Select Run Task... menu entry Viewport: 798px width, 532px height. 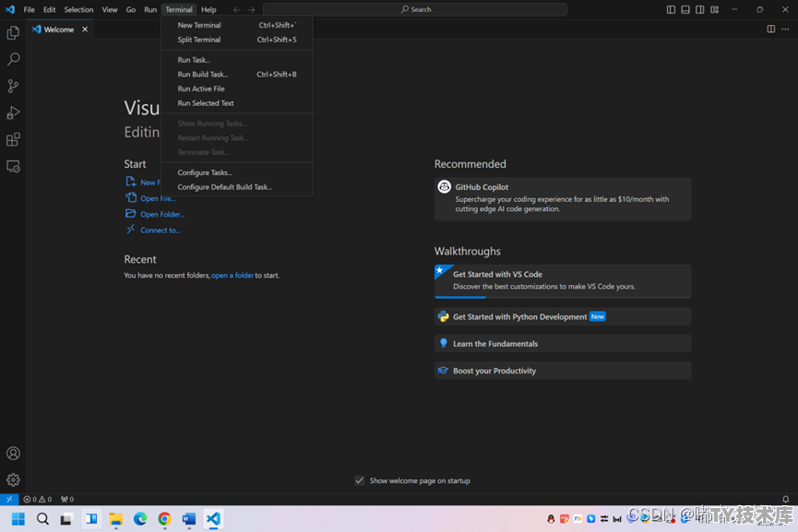(x=237, y=60)
